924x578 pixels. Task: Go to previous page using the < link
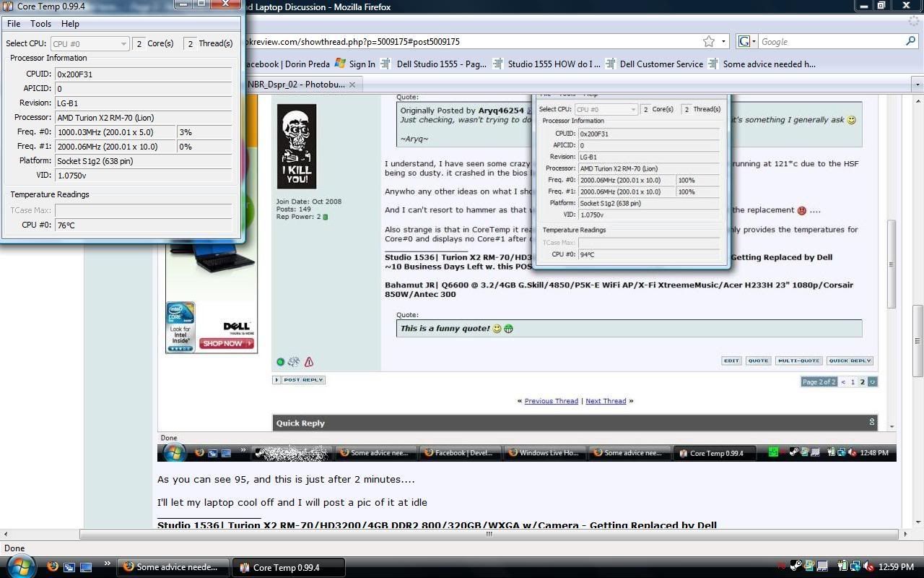(842, 381)
